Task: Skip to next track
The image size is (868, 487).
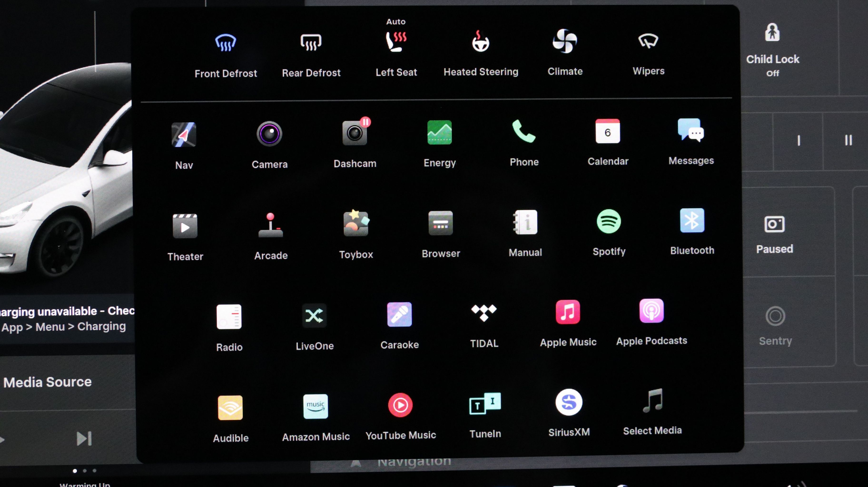Action: (x=84, y=438)
